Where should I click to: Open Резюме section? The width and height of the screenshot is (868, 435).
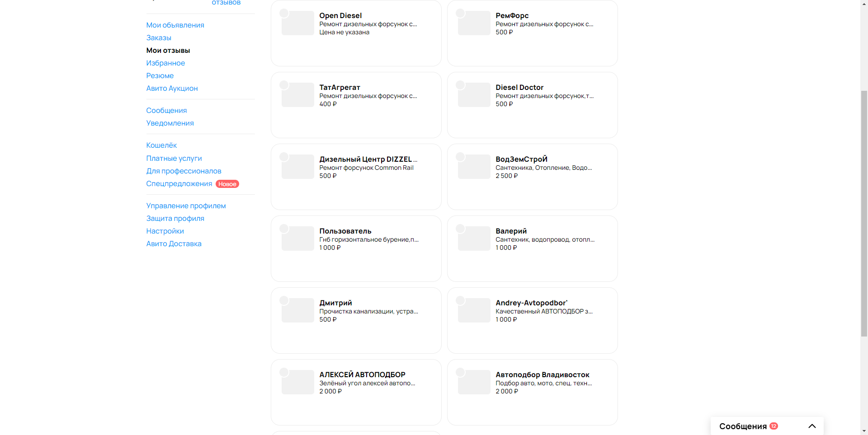[160, 75]
